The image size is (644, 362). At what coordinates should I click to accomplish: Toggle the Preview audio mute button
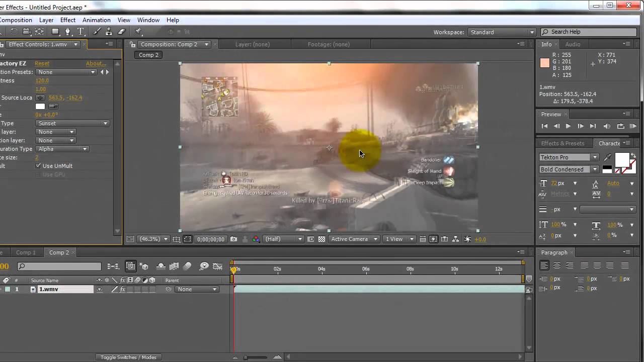(607, 126)
